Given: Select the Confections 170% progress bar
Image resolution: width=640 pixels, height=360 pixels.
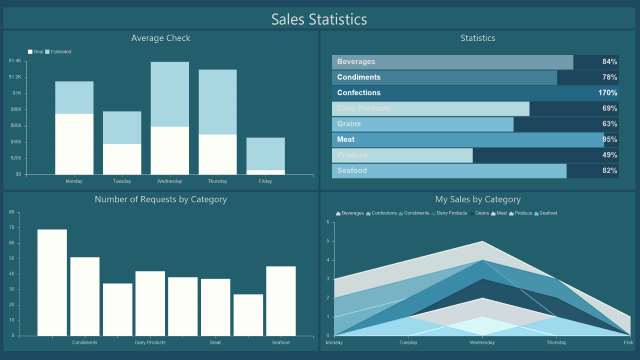Looking at the screenshot, I should click(475, 93).
